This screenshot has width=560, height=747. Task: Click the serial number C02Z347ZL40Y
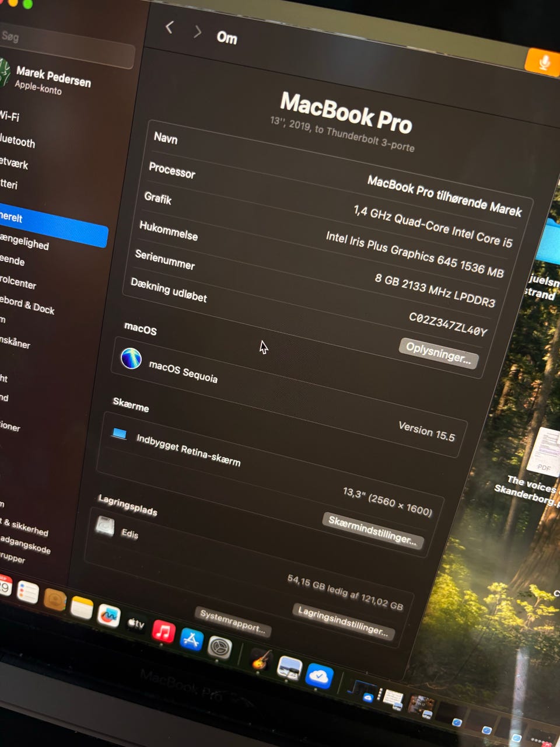coord(448,324)
